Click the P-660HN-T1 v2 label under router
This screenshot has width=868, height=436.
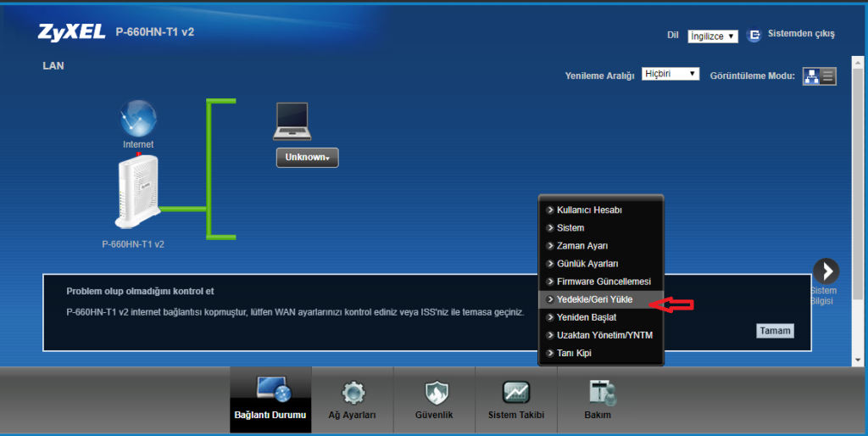pos(133,243)
